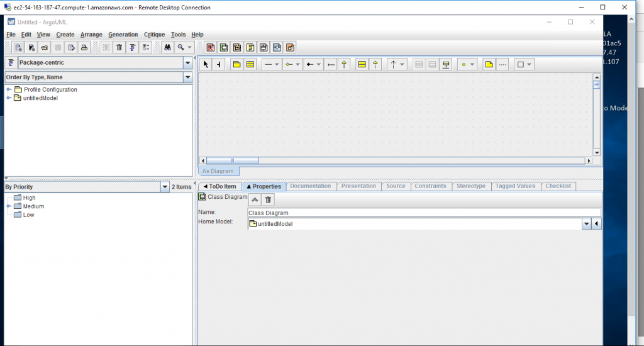Click the binoculars Find icon
644x346 pixels.
tap(167, 47)
